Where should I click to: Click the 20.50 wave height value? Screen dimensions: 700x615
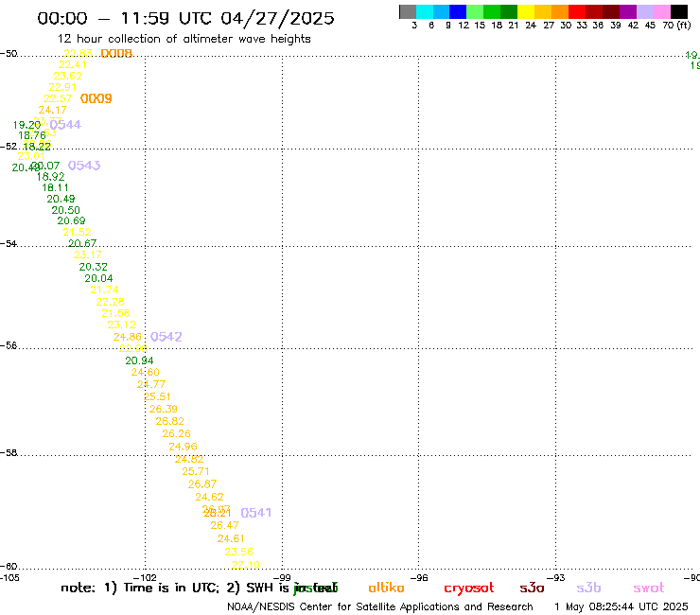click(65, 210)
